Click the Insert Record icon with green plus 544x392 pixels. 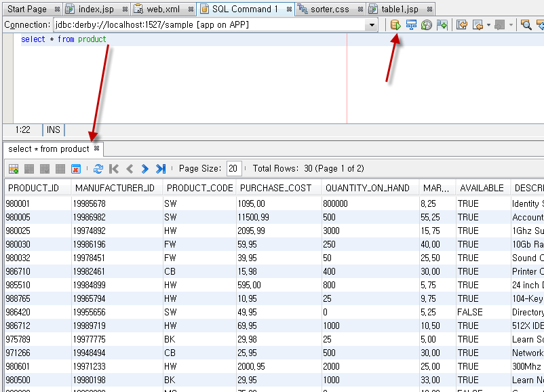tap(14, 169)
